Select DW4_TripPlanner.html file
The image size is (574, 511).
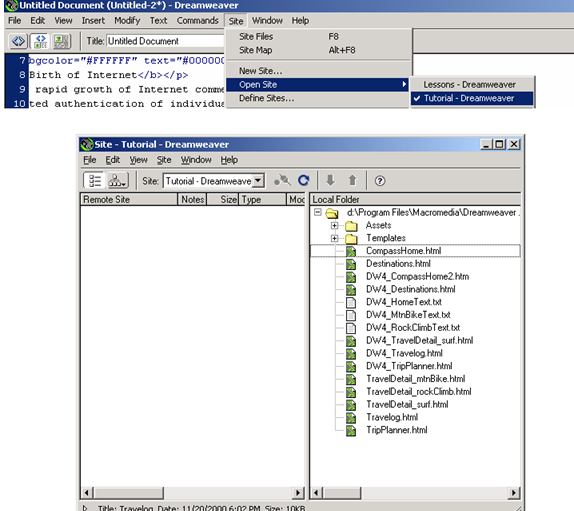click(x=409, y=366)
